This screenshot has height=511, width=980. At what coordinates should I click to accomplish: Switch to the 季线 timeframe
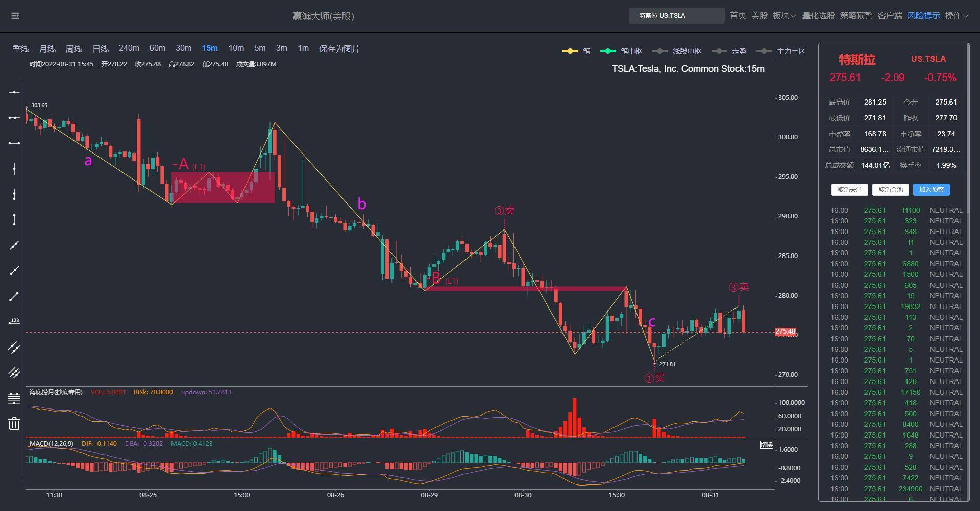tap(21, 48)
